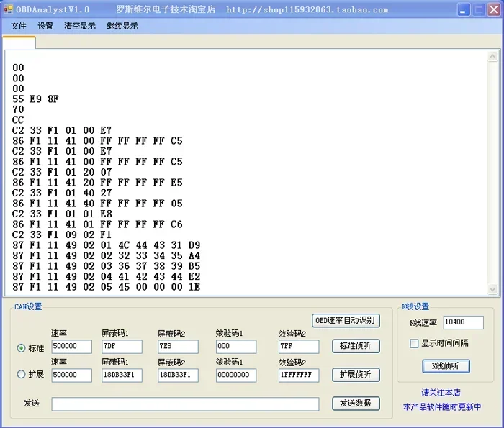Viewport: 504px width, 428px height.
Task: Open the 设置 menu
Action: coord(45,26)
